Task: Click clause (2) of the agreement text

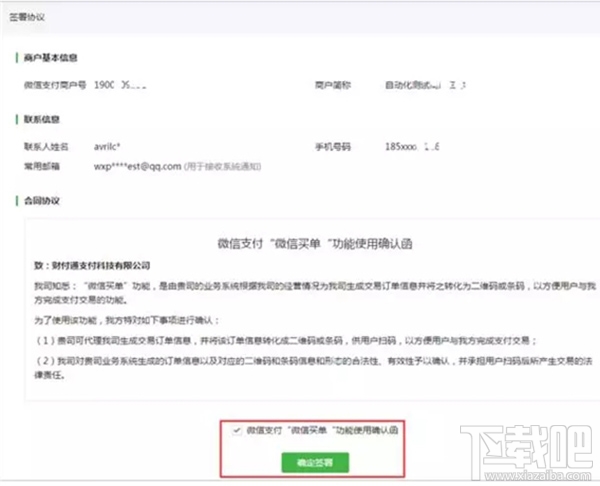Action: (x=314, y=368)
